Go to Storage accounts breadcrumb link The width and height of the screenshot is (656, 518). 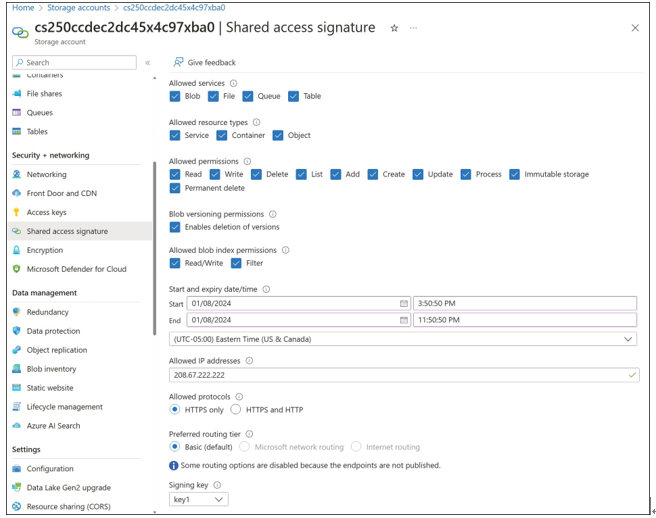(x=79, y=8)
